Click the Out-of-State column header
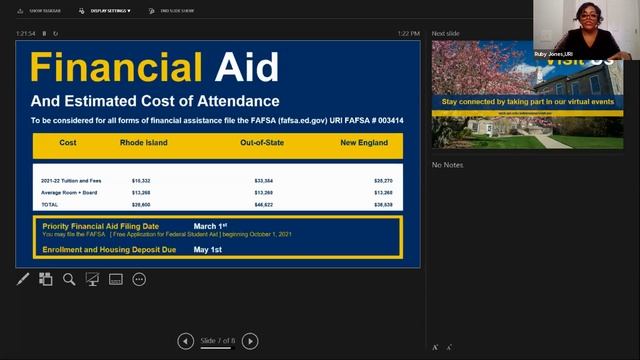The width and height of the screenshot is (640, 360). click(x=262, y=143)
